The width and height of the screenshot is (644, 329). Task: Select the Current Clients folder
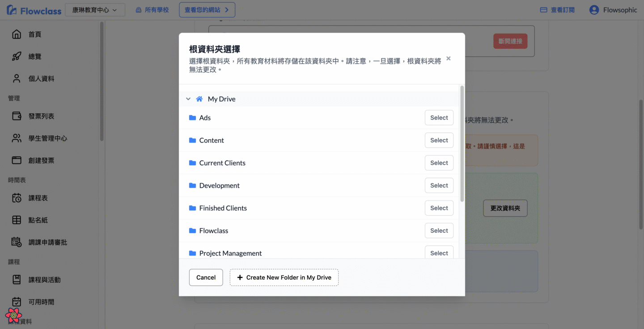[x=439, y=163]
